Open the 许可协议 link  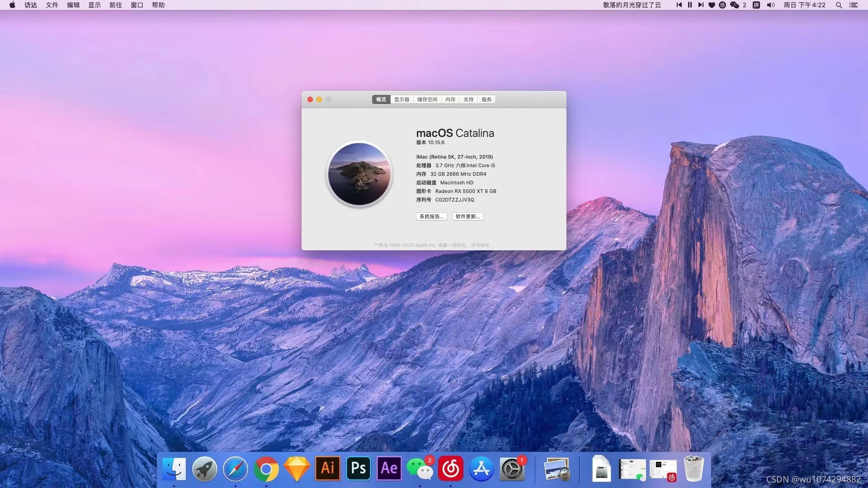[x=480, y=245]
